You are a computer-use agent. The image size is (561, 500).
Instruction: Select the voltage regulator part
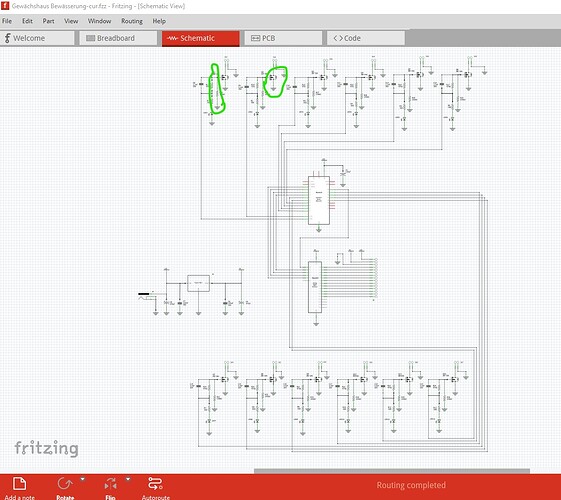point(199,283)
